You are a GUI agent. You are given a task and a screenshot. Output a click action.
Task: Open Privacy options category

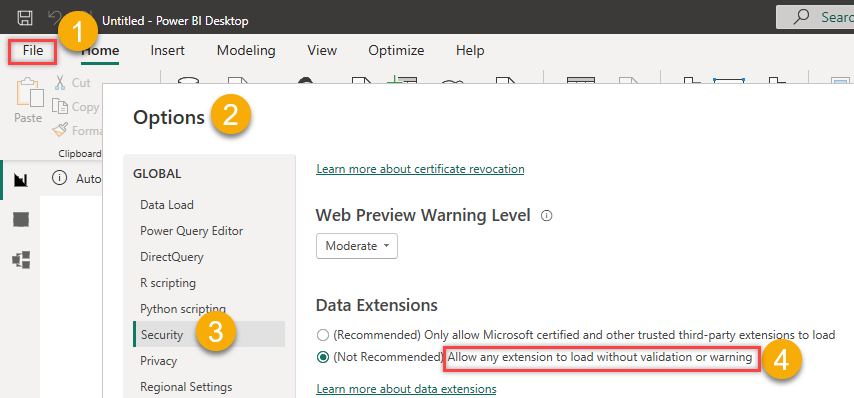click(x=158, y=361)
